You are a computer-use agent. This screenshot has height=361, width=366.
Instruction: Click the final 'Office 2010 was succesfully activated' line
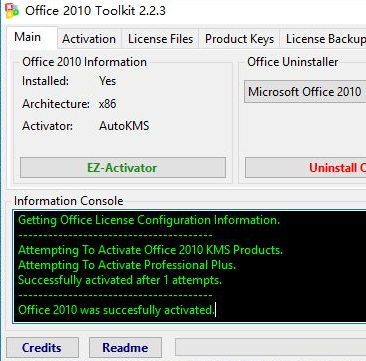(116, 310)
